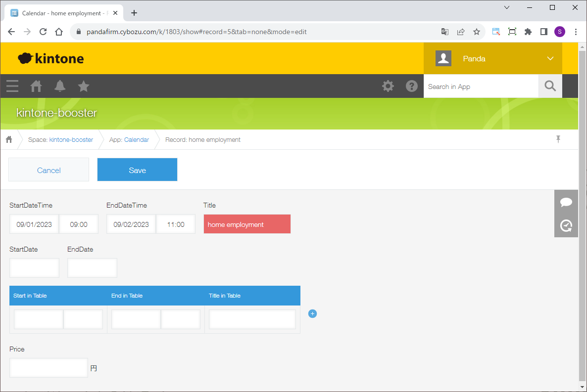Open the comments speech bubble panel
This screenshot has height=392, width=587.
pyautogui.click(x=566, y=202)
